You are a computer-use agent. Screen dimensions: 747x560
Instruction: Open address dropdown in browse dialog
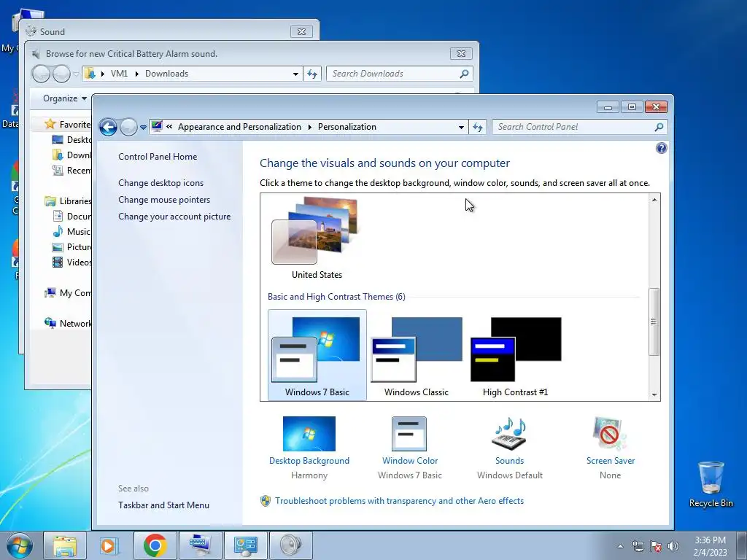pos(296,74)
